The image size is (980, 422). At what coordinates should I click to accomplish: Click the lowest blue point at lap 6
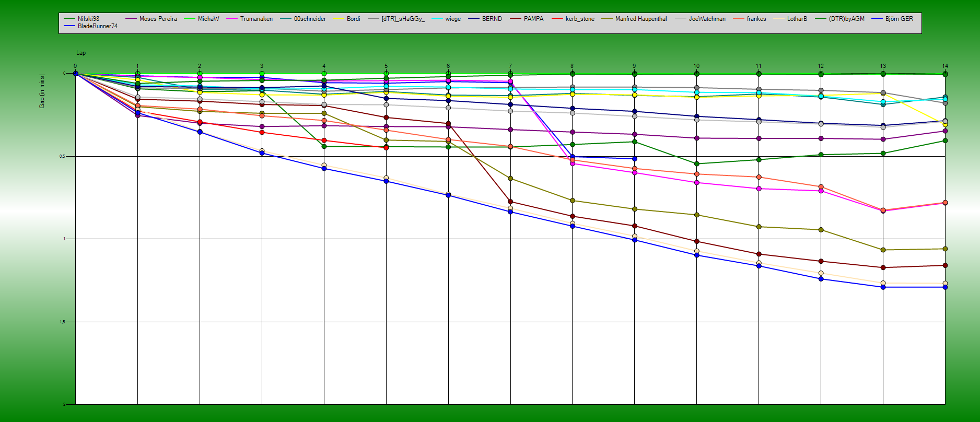point(448,195)
